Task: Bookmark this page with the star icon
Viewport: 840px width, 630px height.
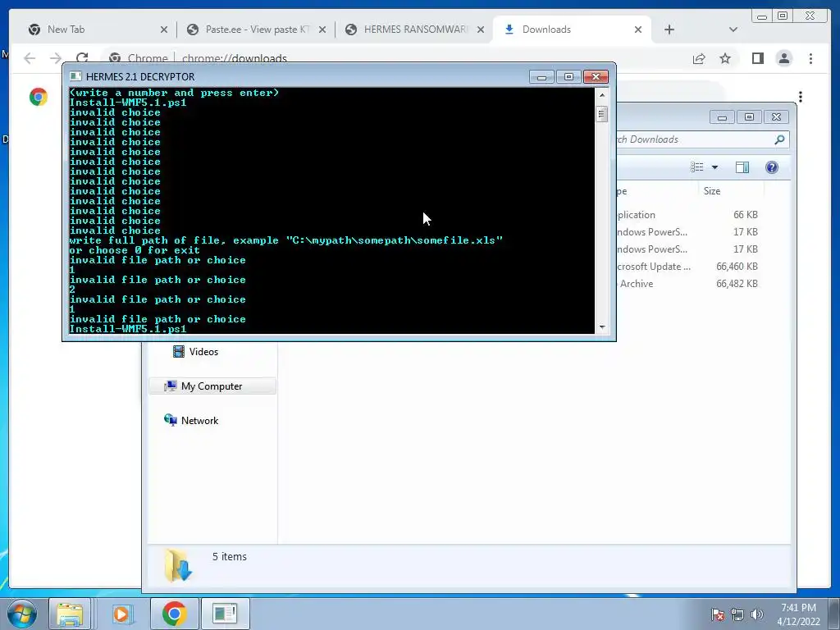Action: tap(725, 58)
